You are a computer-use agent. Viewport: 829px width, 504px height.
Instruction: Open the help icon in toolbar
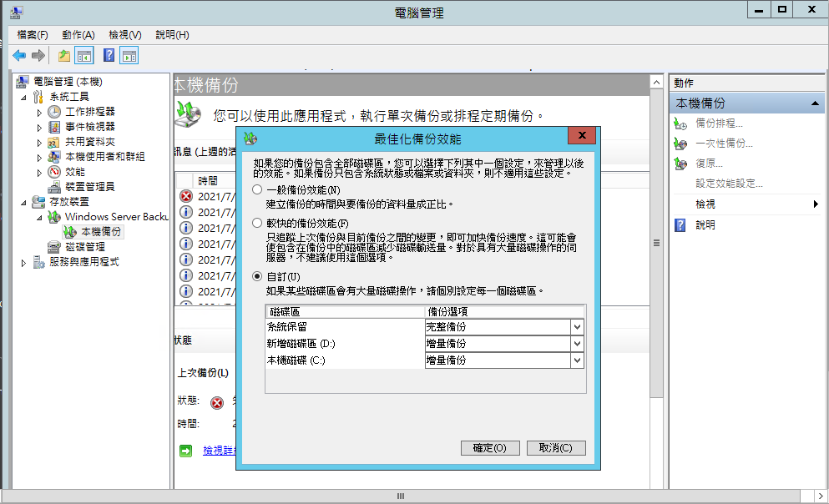tap(109, 55)
